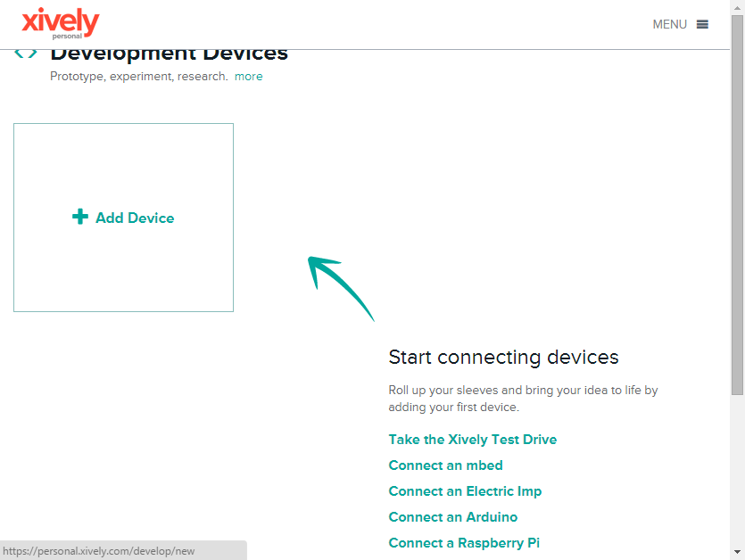Click the scrollbar up arrow

737,7
